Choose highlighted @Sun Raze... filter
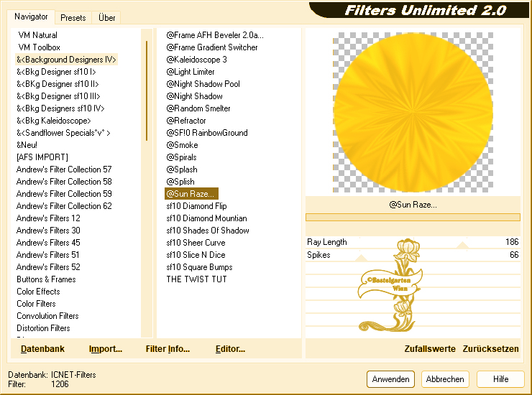The width and height of the screenshot is (532, 395). click(191, 194)
